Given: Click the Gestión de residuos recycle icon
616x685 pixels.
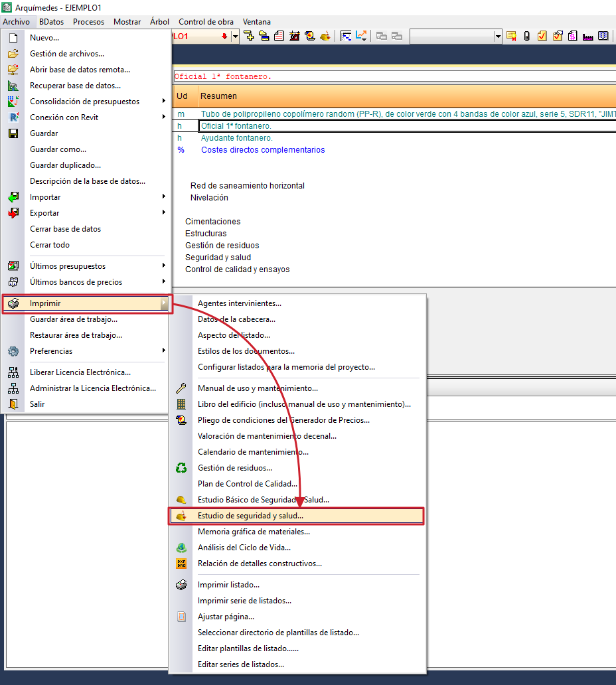Looking at the screenshot, I should coord(181,468).
